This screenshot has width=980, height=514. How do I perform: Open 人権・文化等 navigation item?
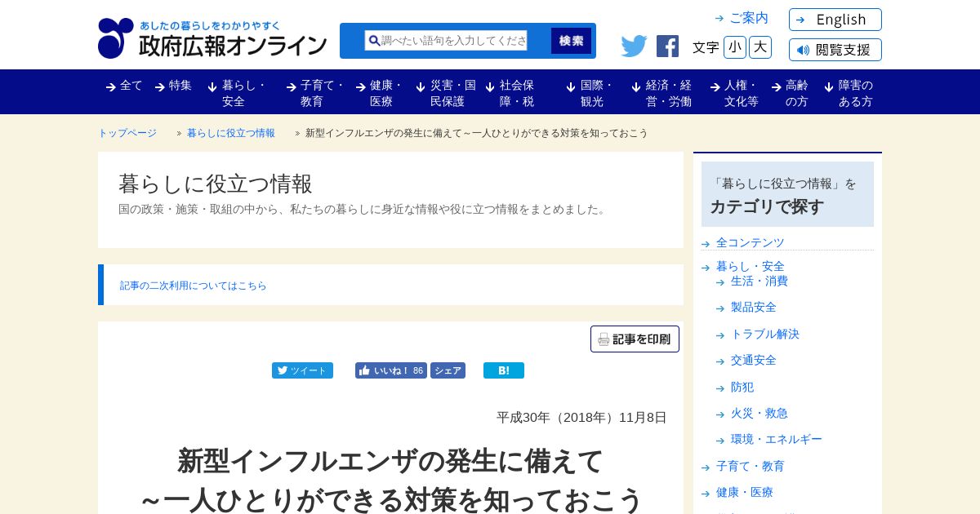(x=734, y=93)
